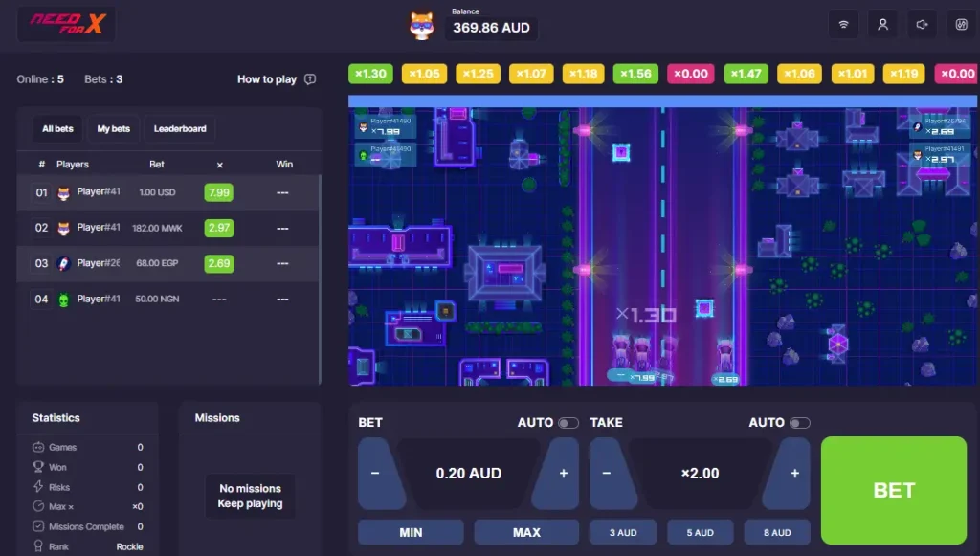Open the player profile icon
Screen dimensions: 980x556
882,24
